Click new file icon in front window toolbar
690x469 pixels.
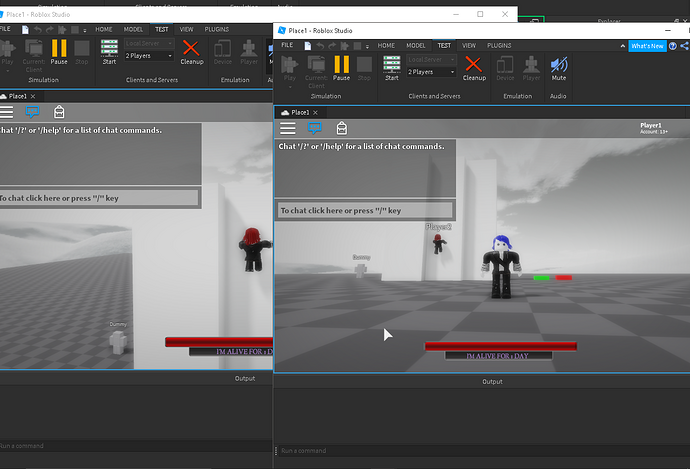308,46
